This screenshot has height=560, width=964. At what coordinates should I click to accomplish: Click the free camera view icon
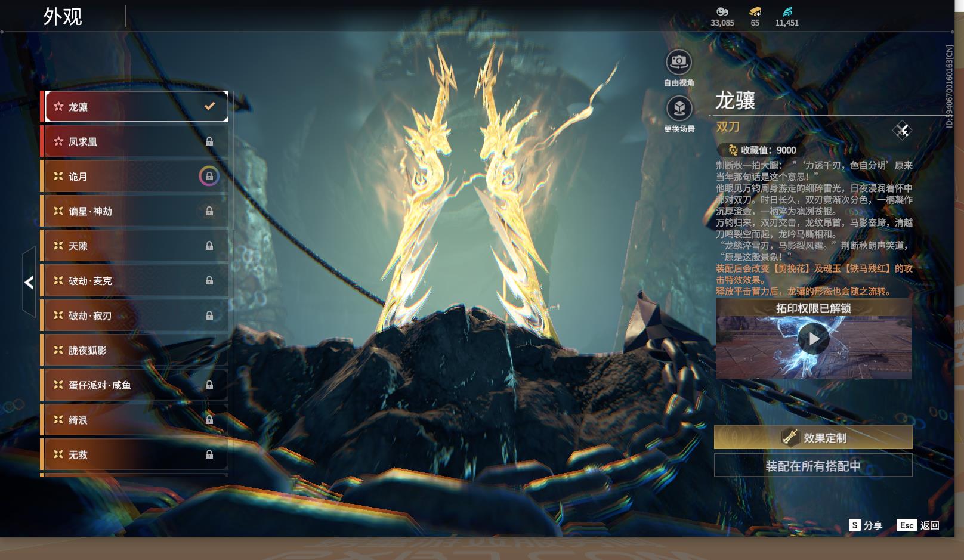coord(679,63)
